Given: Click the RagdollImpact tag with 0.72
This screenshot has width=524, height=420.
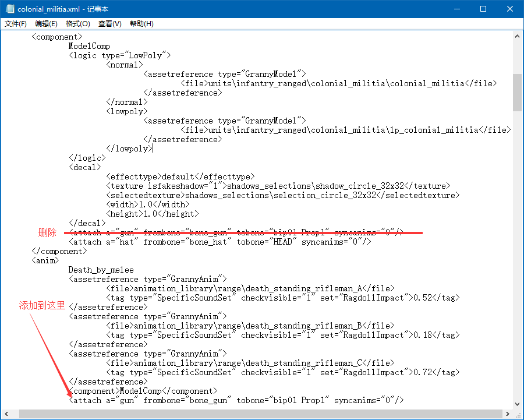Looking at the screenshot, I should click(283, 372).
